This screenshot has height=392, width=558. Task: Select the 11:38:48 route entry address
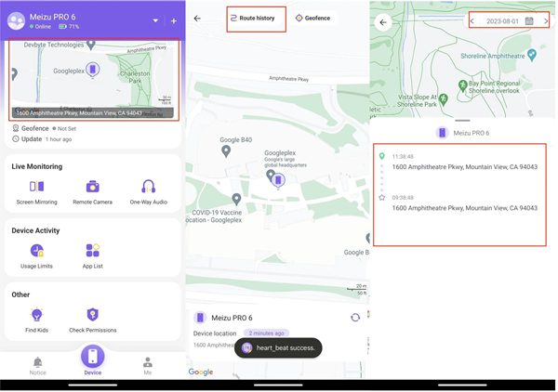(x=465, y=167)
